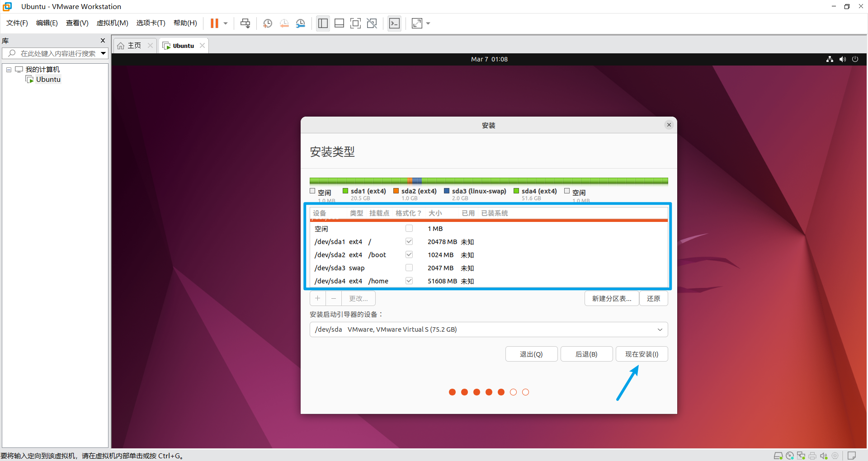Toggle format checkbox for /dev/sda1
Viewport: 868px width, 461px height.
coord(409,242)
